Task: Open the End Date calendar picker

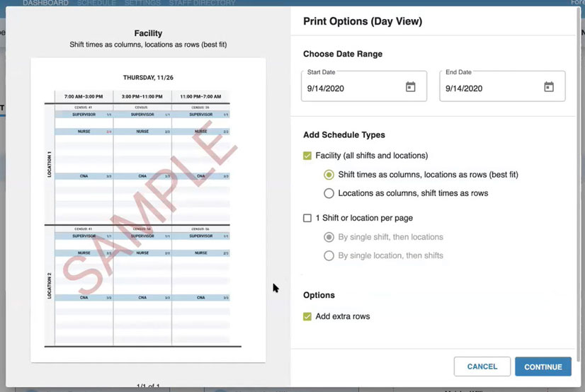Action: (x=548, y=87)
